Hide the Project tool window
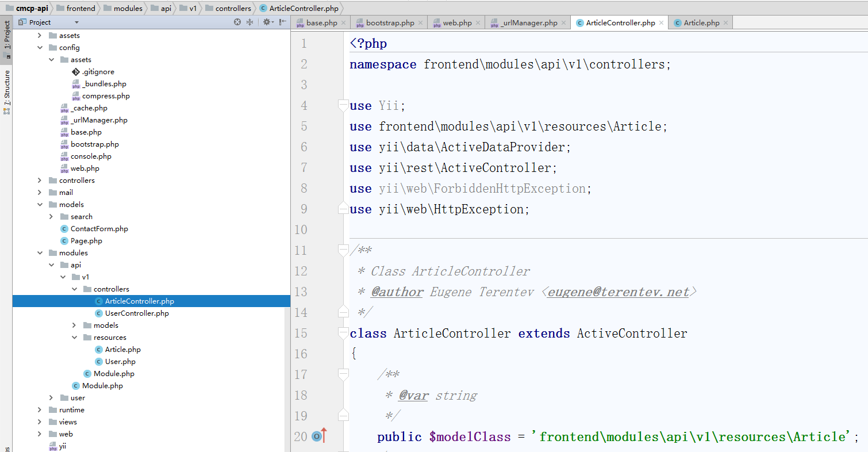Screen dimensions: 868x452 283,22
